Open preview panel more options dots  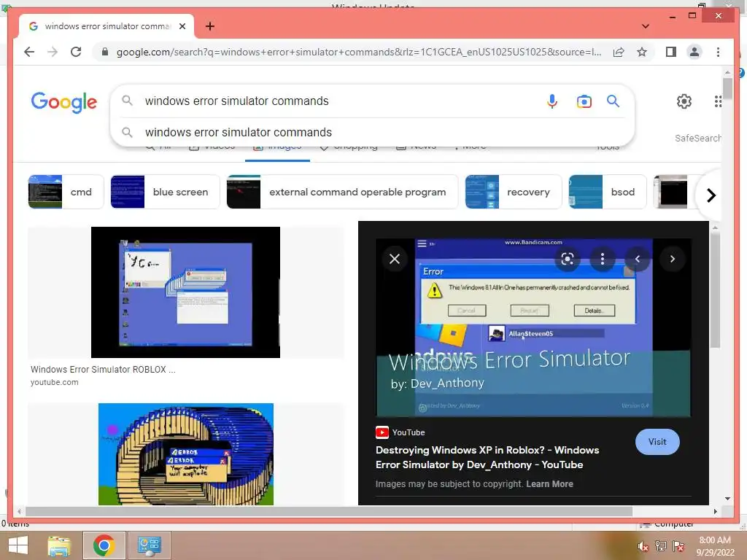coord(602,259)
